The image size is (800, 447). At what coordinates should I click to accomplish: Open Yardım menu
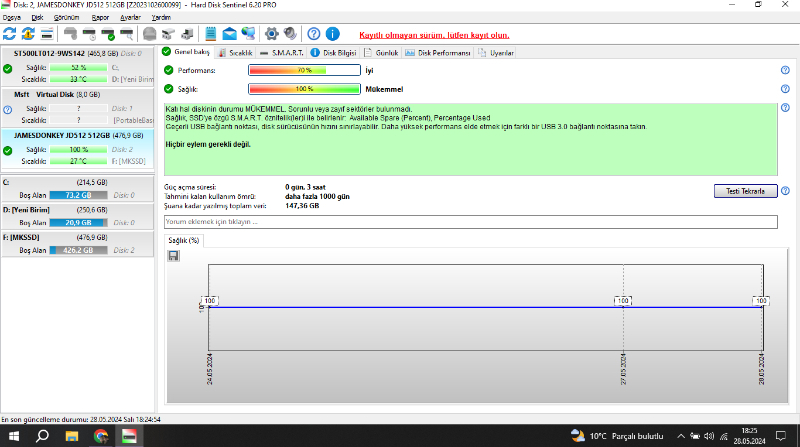[x=161, y=17]
